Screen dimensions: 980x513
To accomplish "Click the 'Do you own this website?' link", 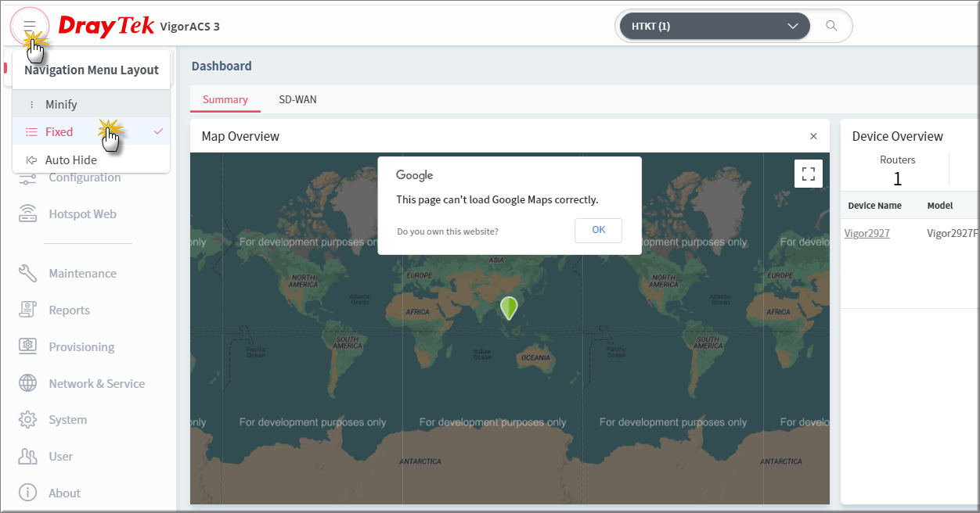I will click(448, 231).
